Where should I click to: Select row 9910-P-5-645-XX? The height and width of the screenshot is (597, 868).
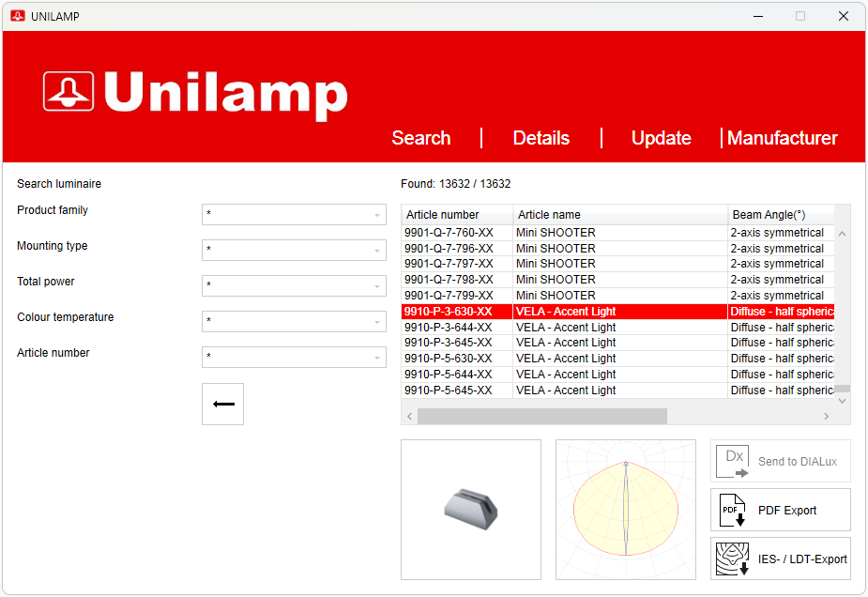tap(617, 390)
